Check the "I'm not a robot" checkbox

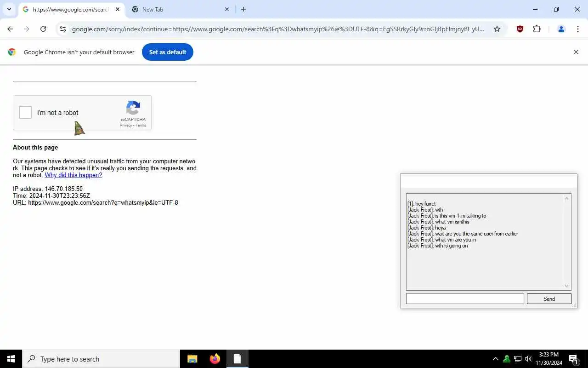point(25,112)
